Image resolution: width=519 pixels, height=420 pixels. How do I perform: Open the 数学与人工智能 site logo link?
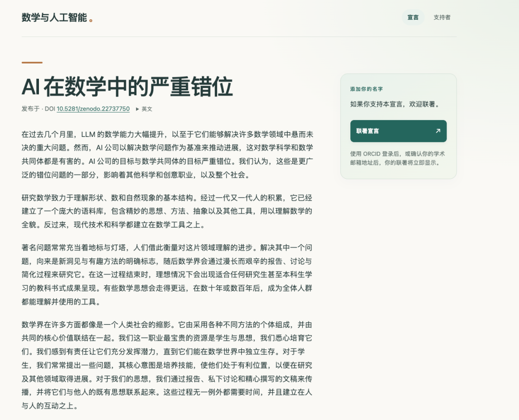coord(57,18)
